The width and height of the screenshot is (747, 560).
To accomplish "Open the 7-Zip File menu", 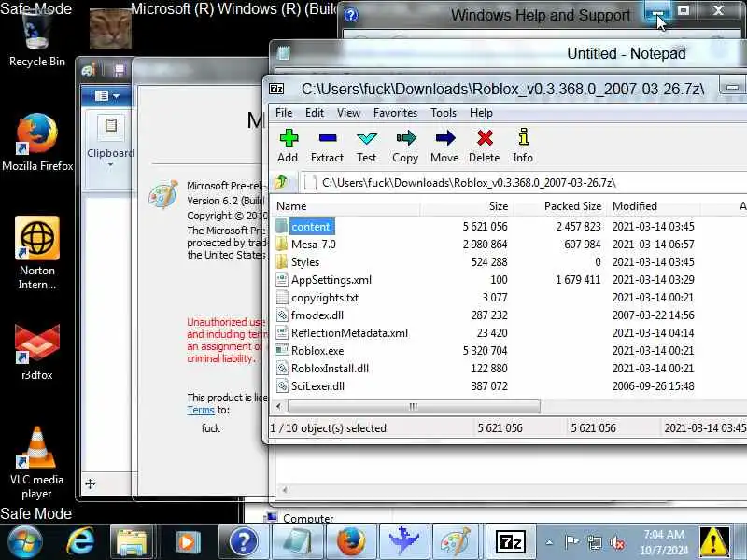I will pyautogui.click(x=284, y=113).
